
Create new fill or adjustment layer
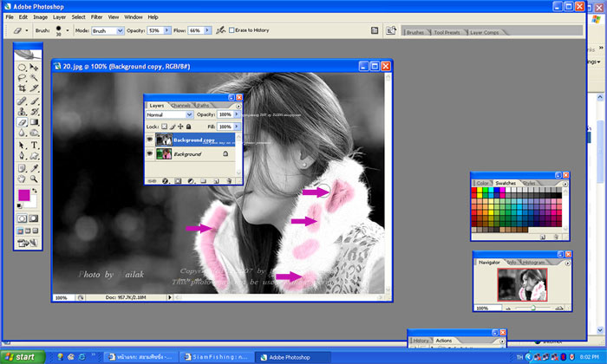(191, 181)
